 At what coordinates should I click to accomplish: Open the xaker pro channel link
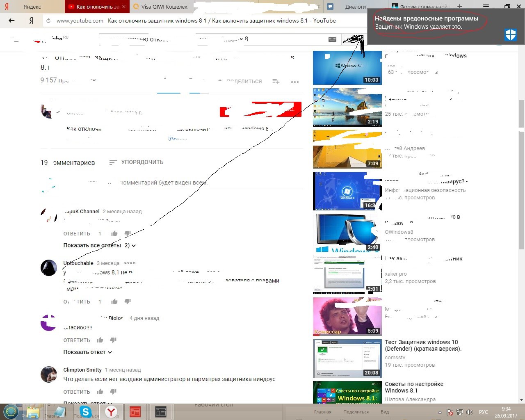click(x=396, y=274)
